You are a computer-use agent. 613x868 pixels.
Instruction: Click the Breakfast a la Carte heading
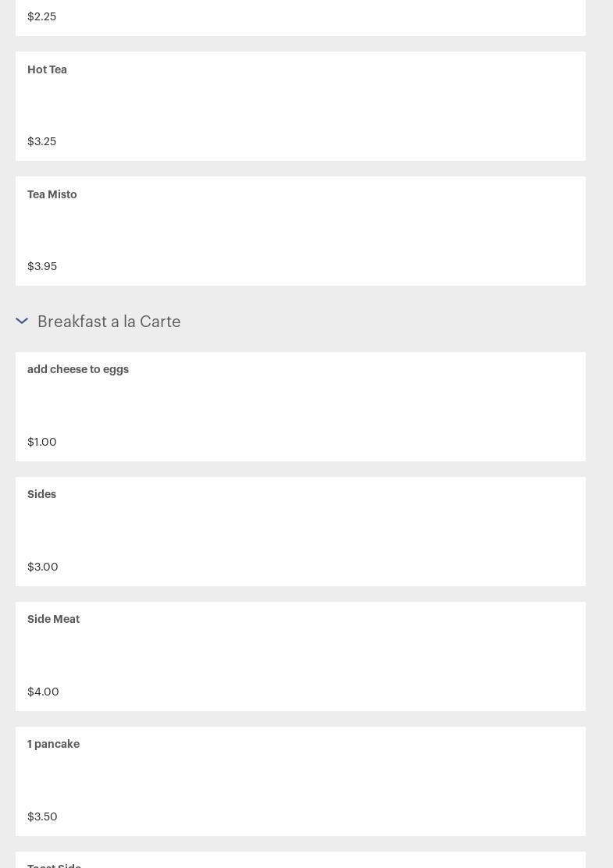pyautogui.click(x=109, y=322)
